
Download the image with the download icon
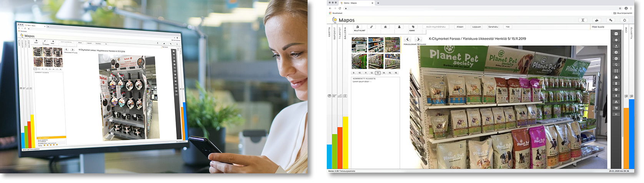tap(616, 46)
